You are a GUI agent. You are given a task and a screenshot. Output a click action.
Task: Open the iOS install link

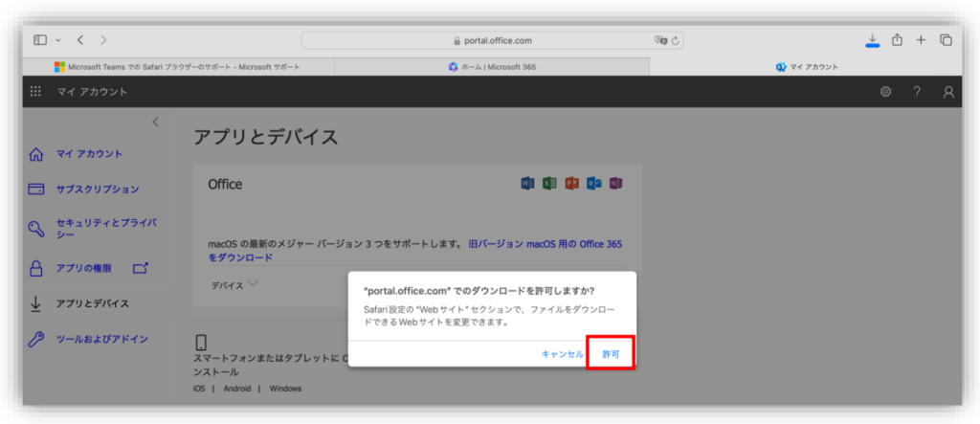coord(199,389)
